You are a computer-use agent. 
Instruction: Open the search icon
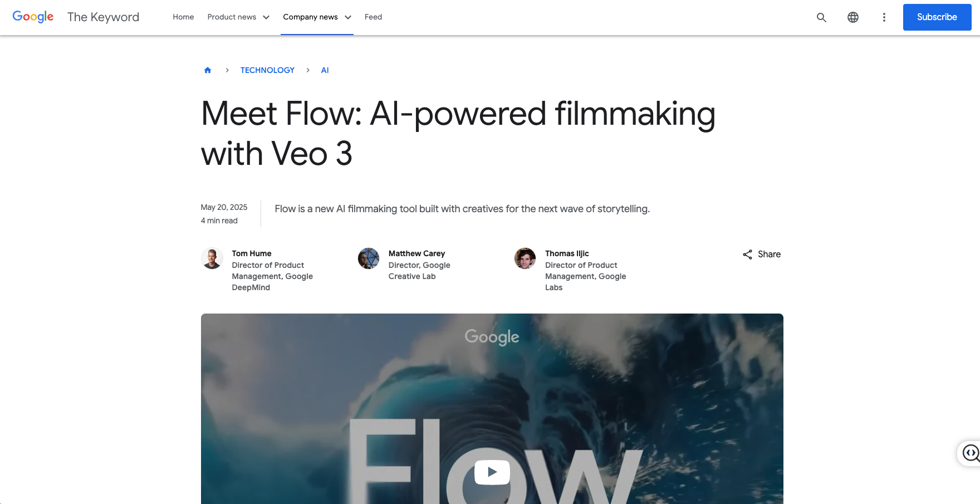coord(821,17)
